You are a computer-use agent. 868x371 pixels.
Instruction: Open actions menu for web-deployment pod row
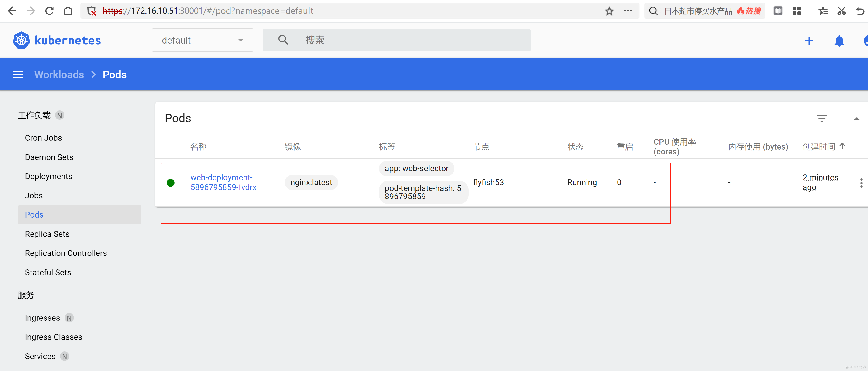(x=861, y=183)
